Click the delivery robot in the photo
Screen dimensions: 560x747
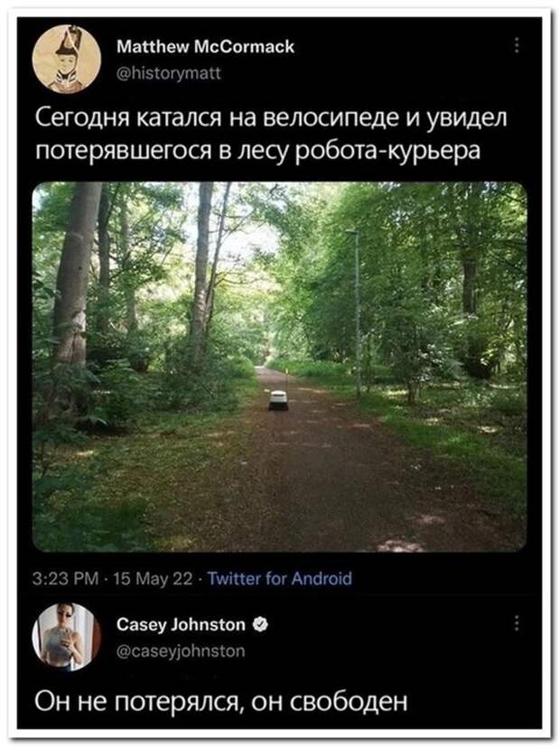tap(278, 400)
